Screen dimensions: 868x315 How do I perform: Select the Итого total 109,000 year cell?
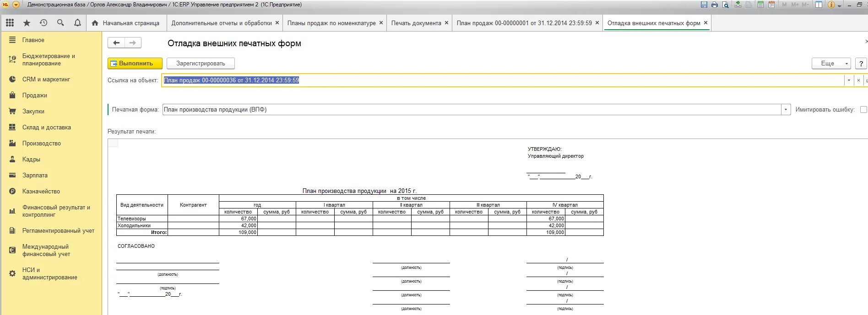[239, 232]
